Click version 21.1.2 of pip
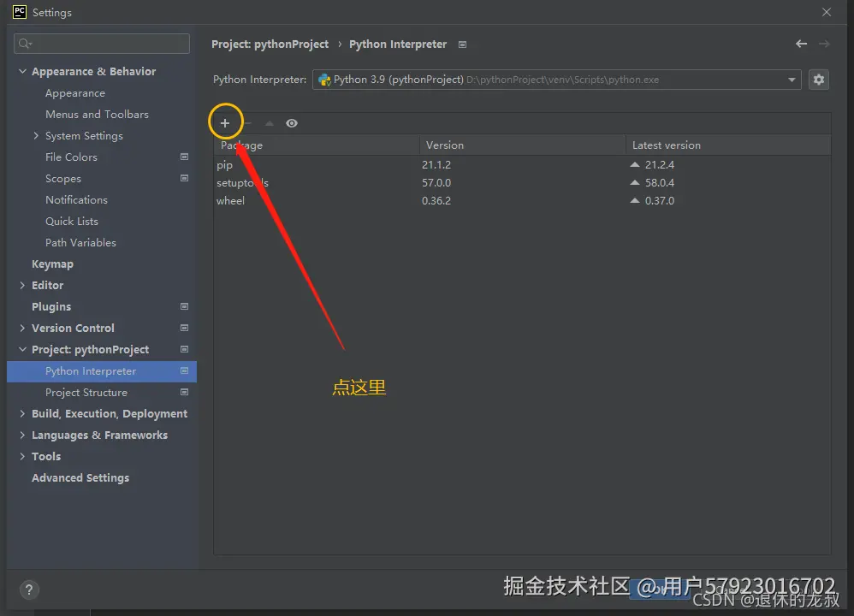The height and width of the screenshot is (616, 854). (436, 164)
